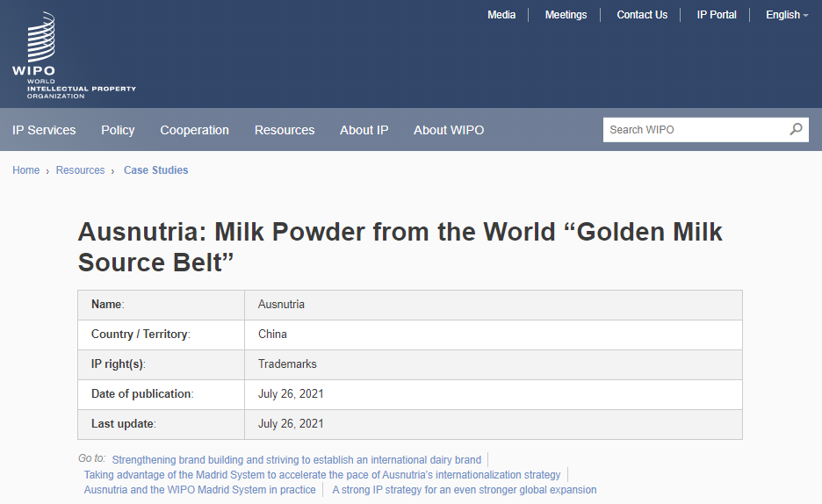The width and height of the screenshot is (822, 504).
Task: Click the search magnifier icon
Action: (x=796, y=129)
